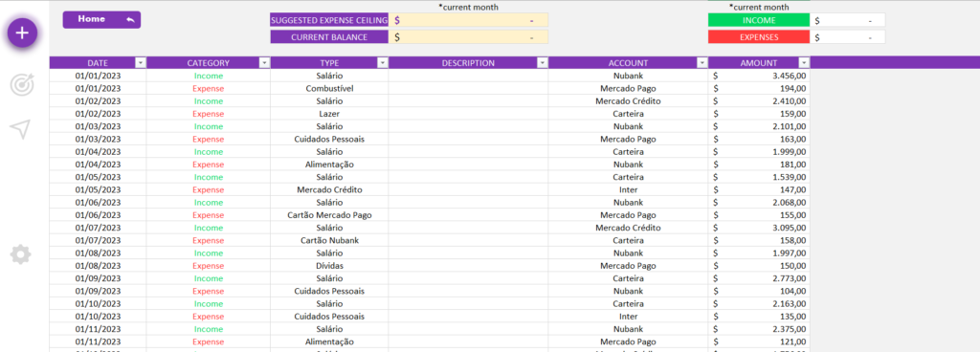Screen dimensions: 980x352
Task: Click the purple plus add-entry button
Action: coord(23,33)
